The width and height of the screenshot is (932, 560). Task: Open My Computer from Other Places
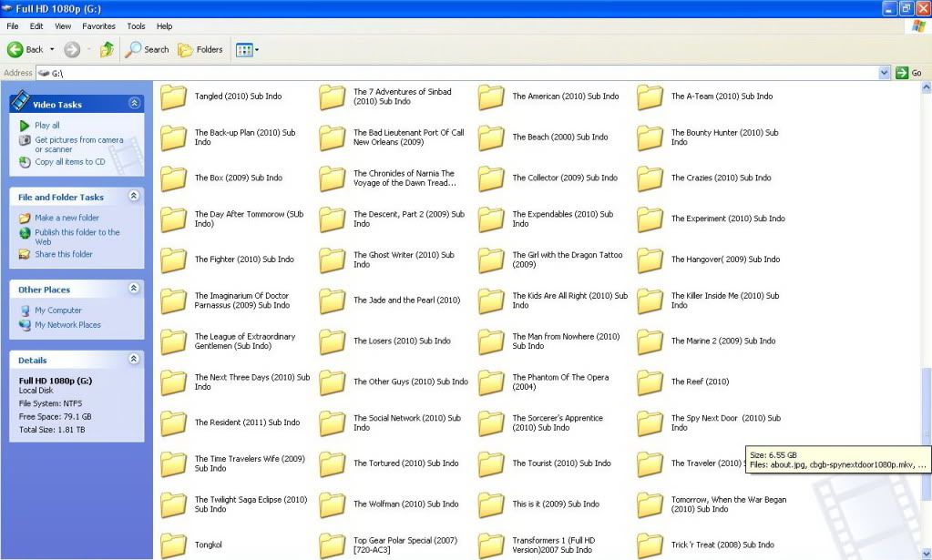(x=58, y=311)
